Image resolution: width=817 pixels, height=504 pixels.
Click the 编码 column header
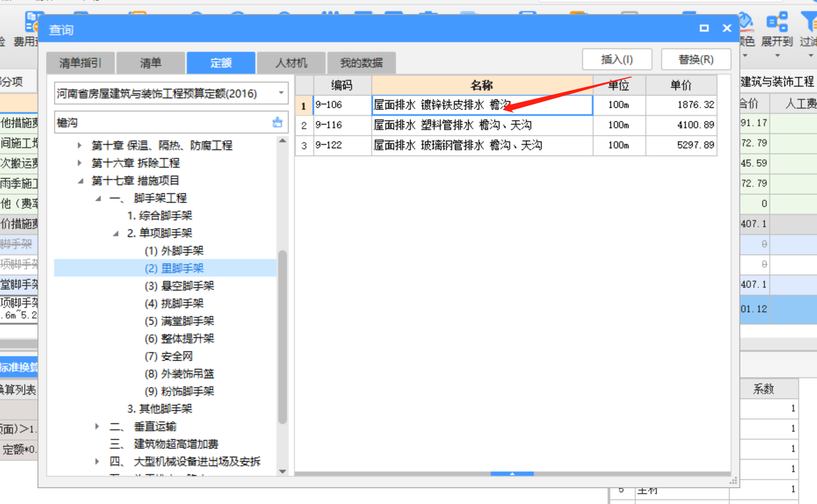[x=342, y=85]
